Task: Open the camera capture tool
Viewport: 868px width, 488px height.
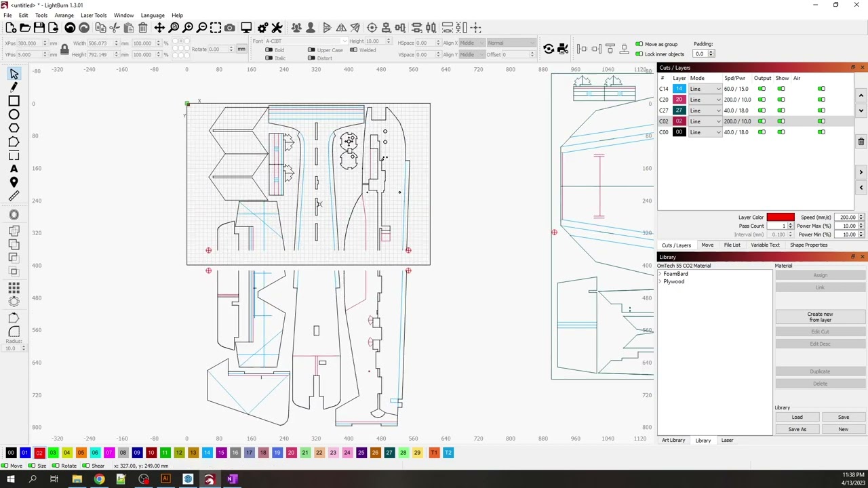Action: pyautogui.click(x=230, y=28)
